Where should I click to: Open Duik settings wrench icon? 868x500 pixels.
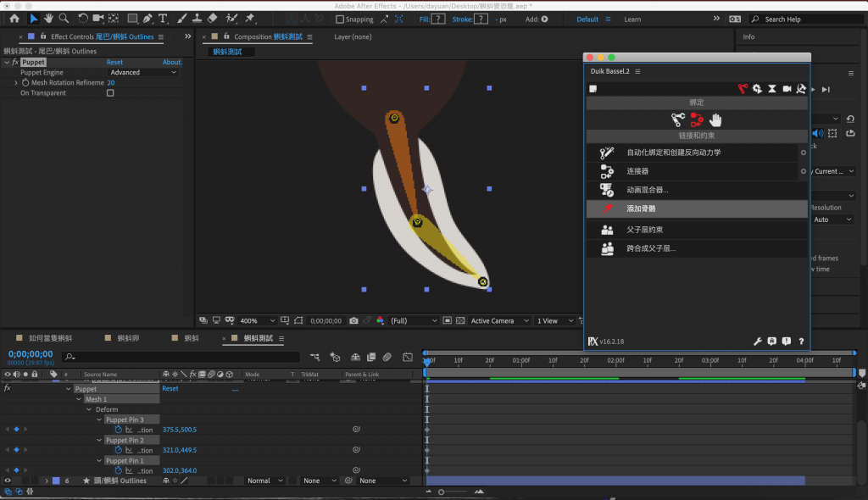tap(758, 341)
